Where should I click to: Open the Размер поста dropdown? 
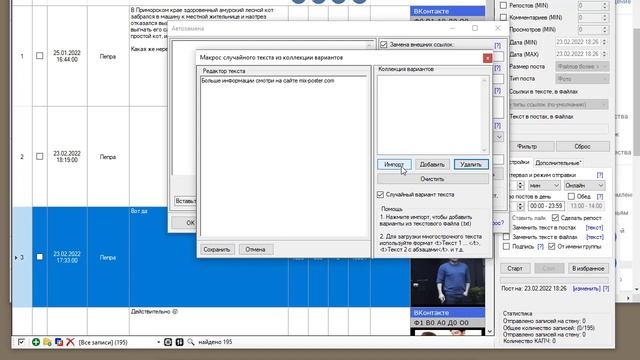[x=582, y=66]
